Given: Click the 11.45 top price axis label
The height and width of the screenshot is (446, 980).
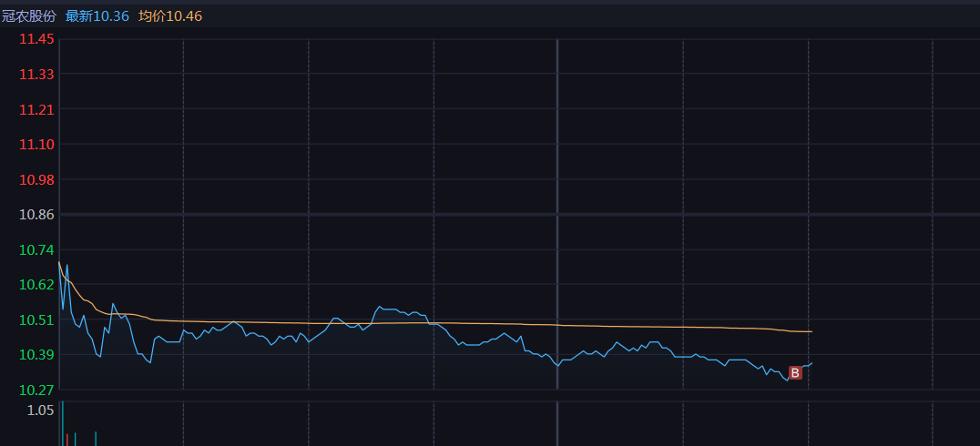Looking at the screenshot, I should pos(36,39).
